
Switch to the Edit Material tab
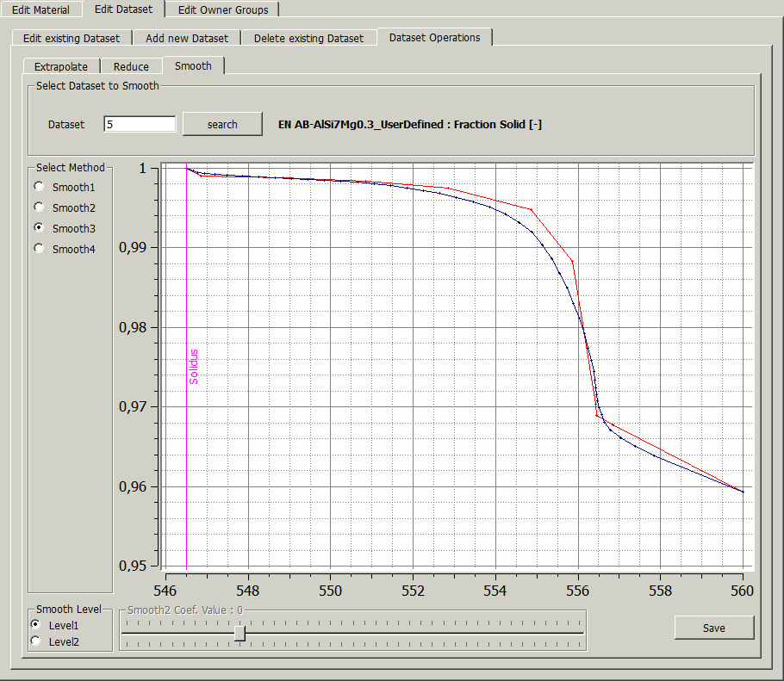click(40, 10)
